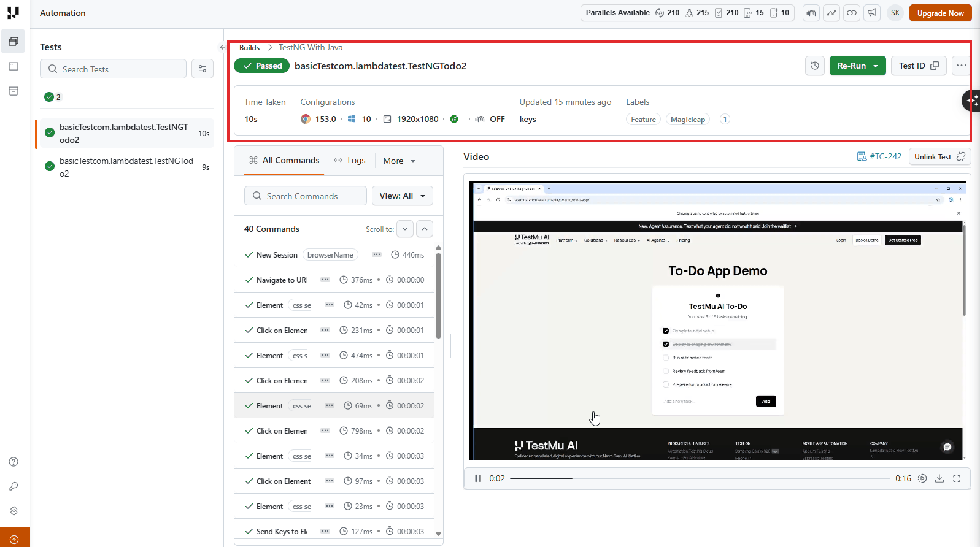The height and width of the screenshot is (547, 980).
Task: Click the Search Tests input field
Action: tap(113, 69)
